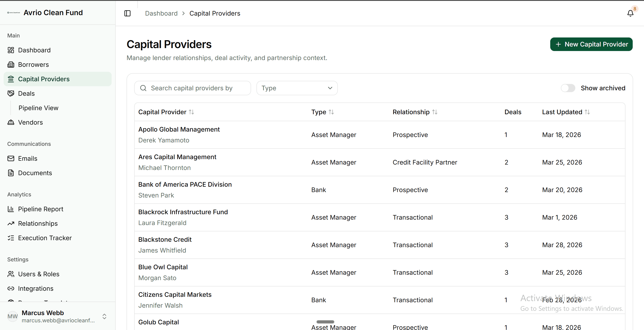This screenshot has width=644, height=330.
Task: Open Deals via its shield icon
Action: pyautogui.click(x=11, y=93)
